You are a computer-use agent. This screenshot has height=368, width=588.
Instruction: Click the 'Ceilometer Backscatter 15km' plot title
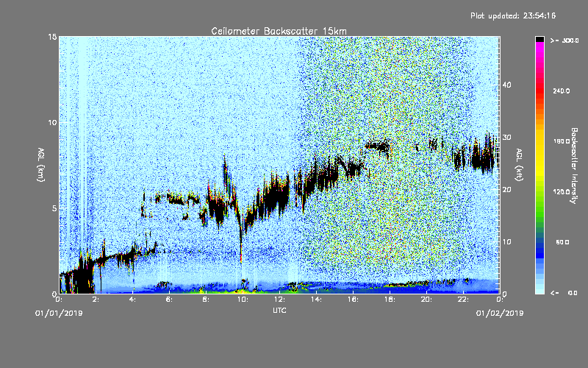pos(279,31)
